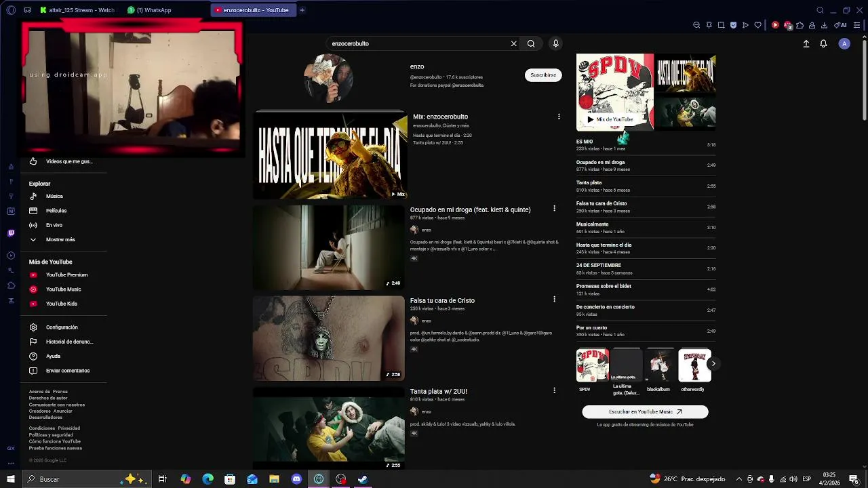Open the otherwordly album cover
868x488 pixels.
[694, 365]
